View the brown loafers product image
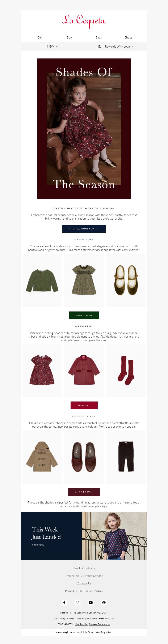Viewport: 168px width, 644px height. (84, 457)
